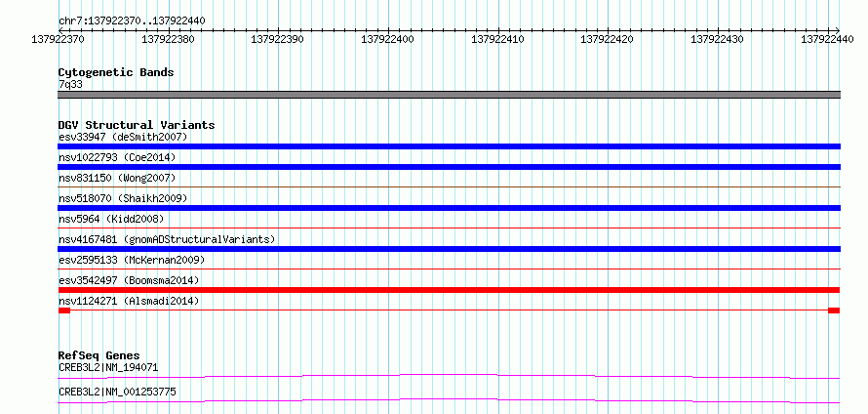Image resolution: width=868 pixels, height=414 pixels.
Task: Click the chr7:137922370..137922440 region label
Action: pyautogui.click(x=132, y=21)
